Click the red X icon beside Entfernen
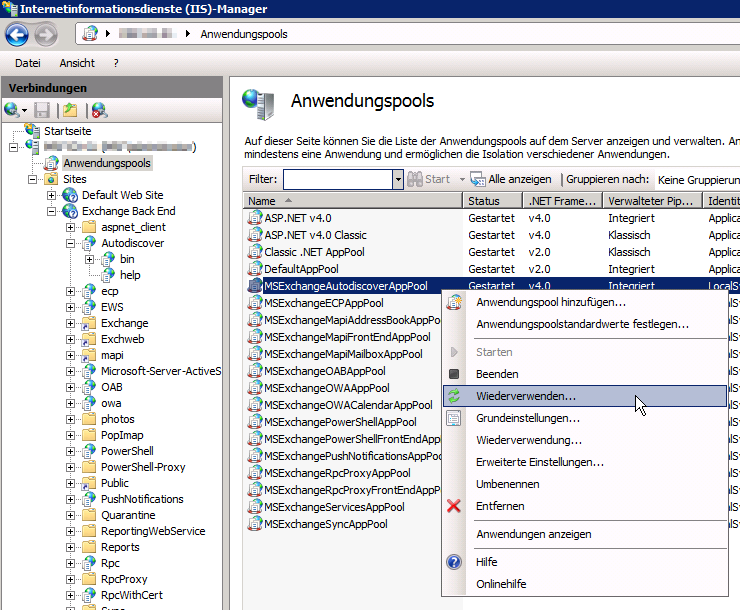The width and height of the screenshot is (740, 610). (454, 506)
